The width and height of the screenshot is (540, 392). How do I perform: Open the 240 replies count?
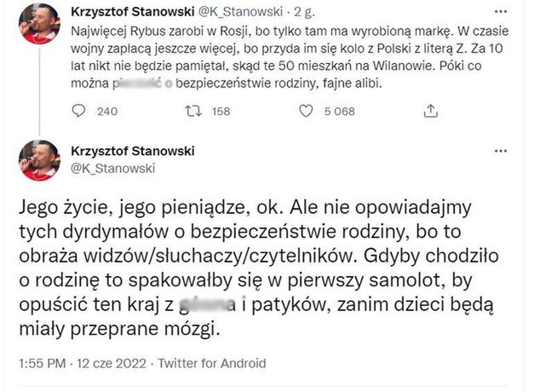coord(107,112)
